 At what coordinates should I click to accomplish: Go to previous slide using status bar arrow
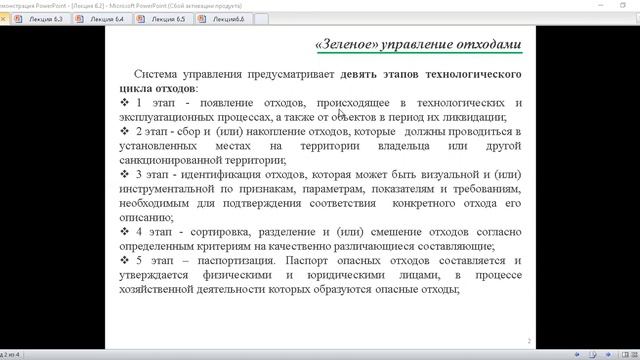(577, 355)
